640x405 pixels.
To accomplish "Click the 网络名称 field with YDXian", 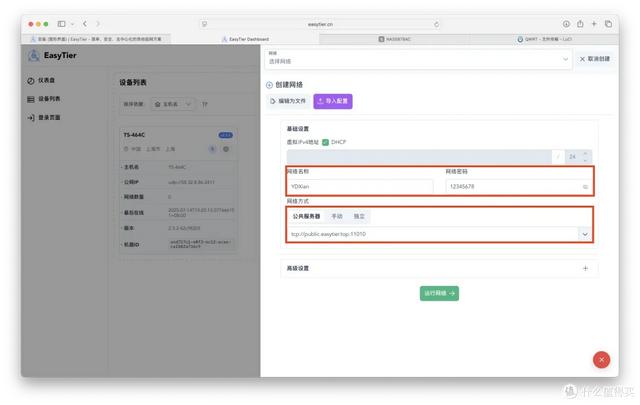I will pos(360,187).
